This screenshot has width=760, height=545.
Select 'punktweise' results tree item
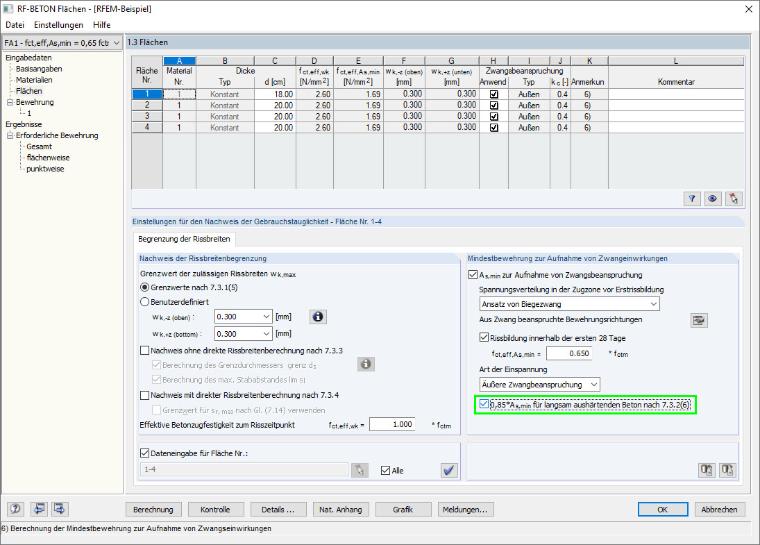45,169
